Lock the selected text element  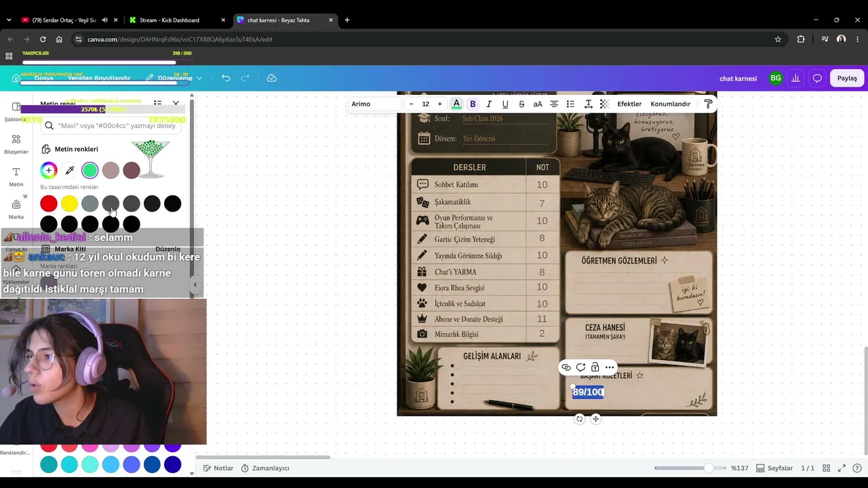[x=595, y=367]
